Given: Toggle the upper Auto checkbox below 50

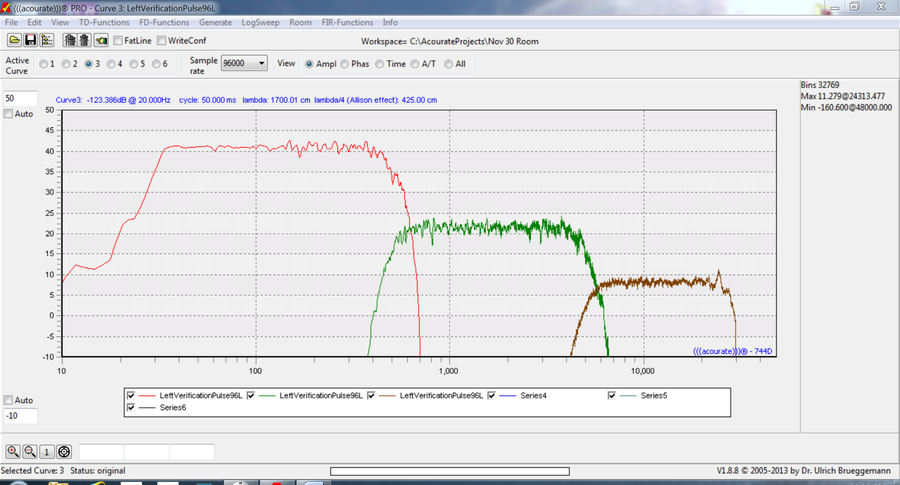Looking at the screenshot, I should 8,114.
